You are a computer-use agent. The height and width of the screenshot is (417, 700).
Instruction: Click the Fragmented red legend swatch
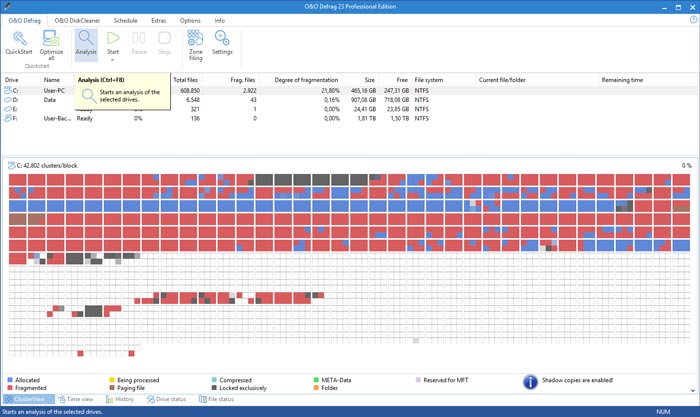tap(10, 388)
